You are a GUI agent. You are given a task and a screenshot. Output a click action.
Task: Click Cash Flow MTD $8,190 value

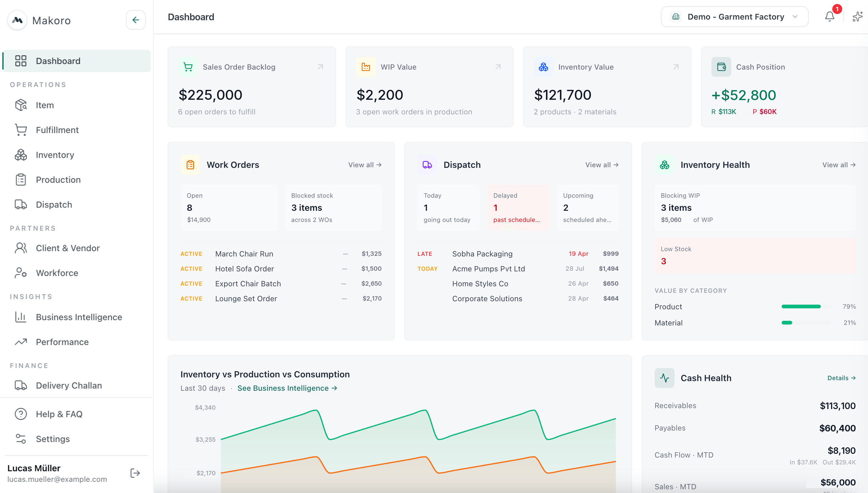[842, 451]
